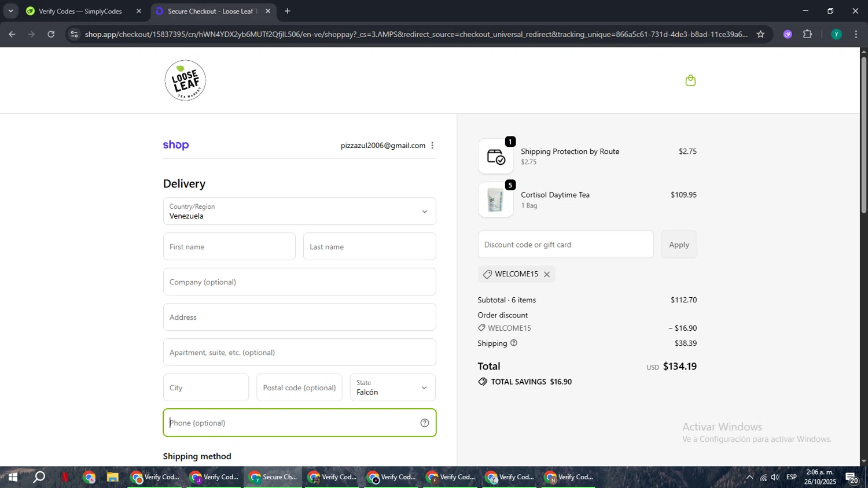Expand the Country/Region dropdown
The width and height of the screenshot is (868, 488).
tap(299, 211)
